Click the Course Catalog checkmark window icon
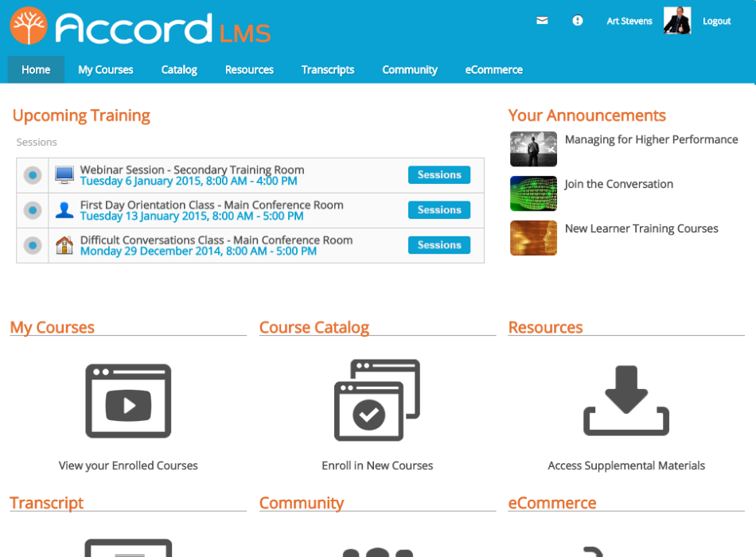The image size is (756, 557). [377, 400]
